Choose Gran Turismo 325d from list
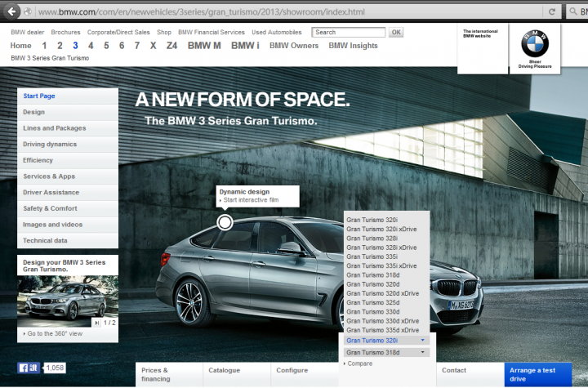 click(372, 302)
